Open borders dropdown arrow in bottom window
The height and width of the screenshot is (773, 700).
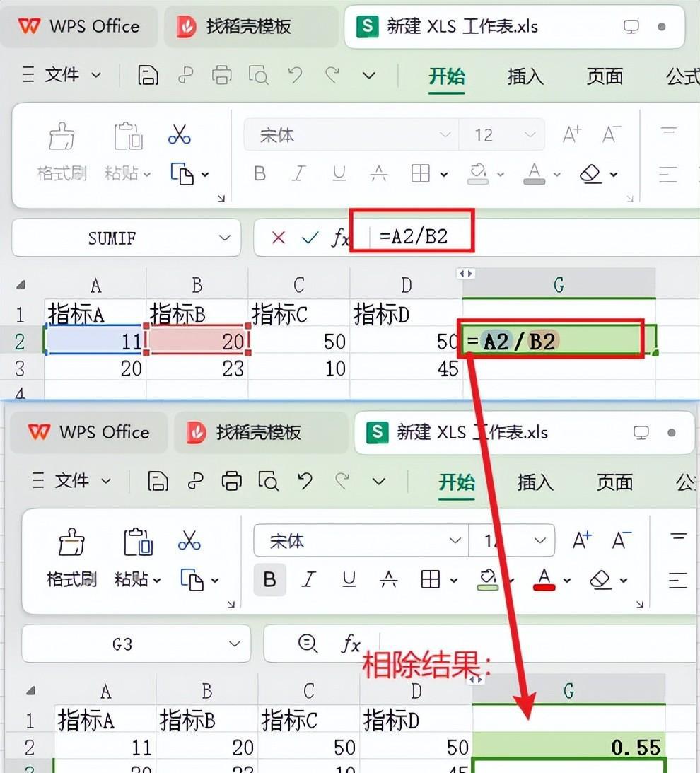(x=454, y=580)
